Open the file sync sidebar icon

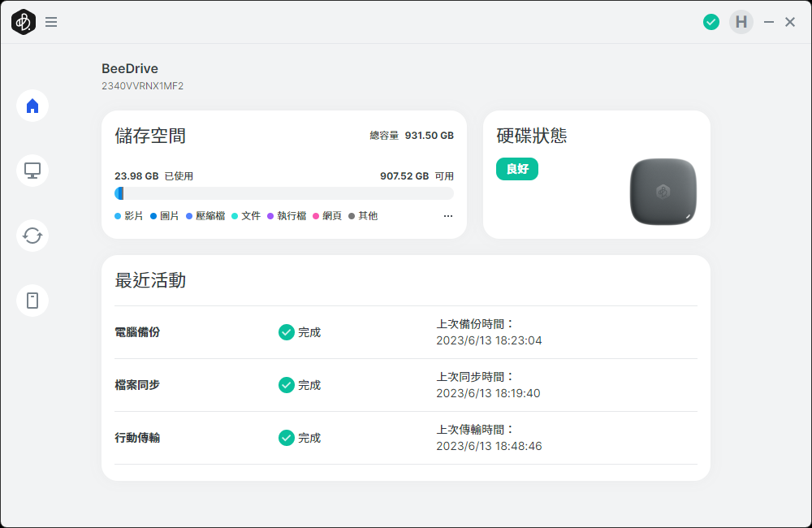pos(32,236)
